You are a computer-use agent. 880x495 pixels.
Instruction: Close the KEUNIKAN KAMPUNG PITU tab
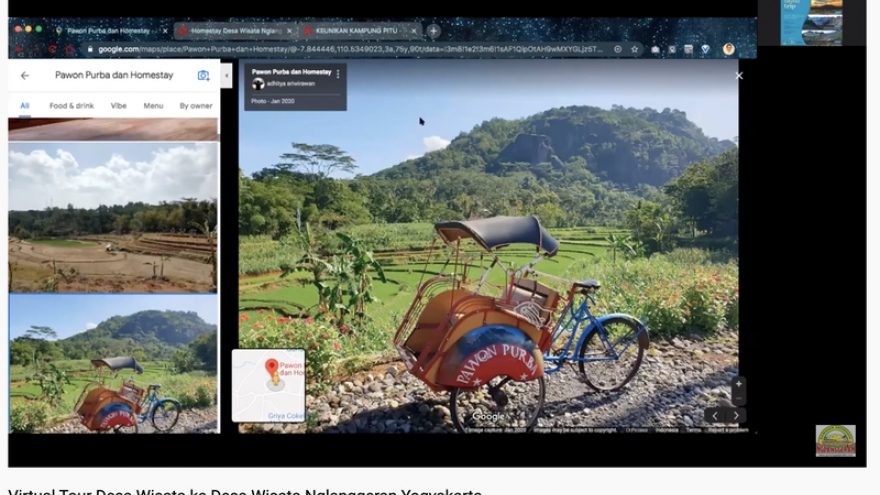414,31
